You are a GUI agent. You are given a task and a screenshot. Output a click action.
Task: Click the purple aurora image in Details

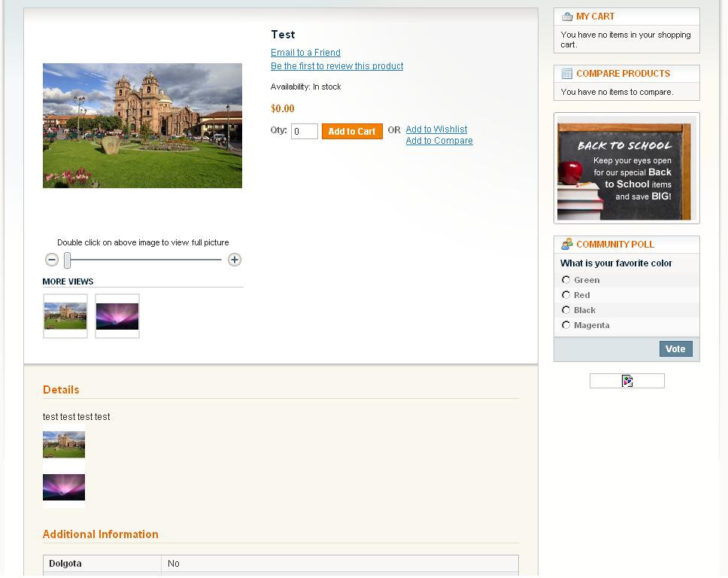64,488
